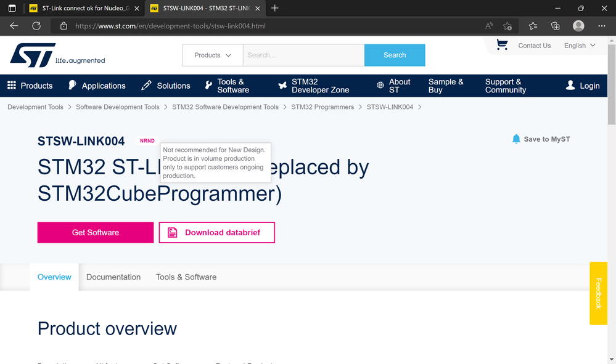616x364 pixels.
Task: Click the Save to MyST text link
Action: [547, 139]
